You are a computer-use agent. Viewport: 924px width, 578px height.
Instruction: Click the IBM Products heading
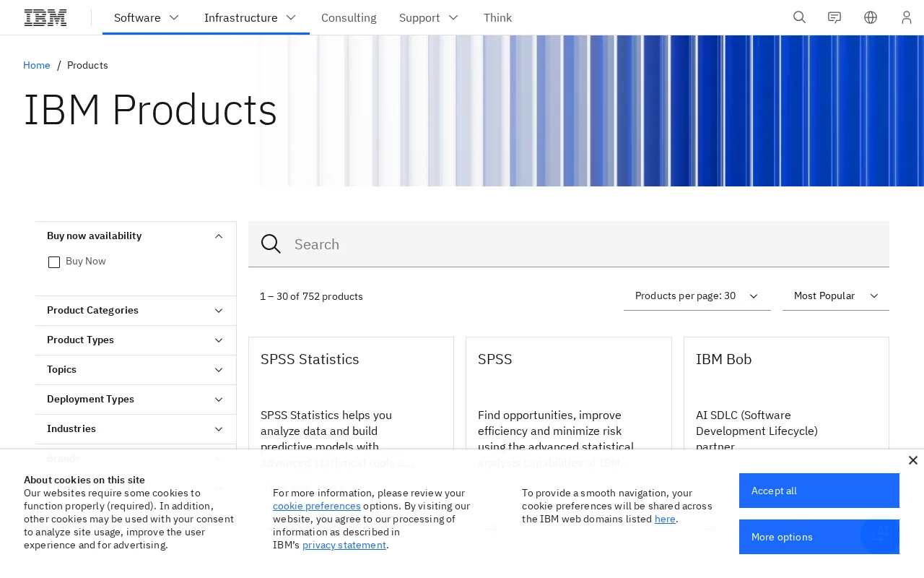tap(150, 111)
